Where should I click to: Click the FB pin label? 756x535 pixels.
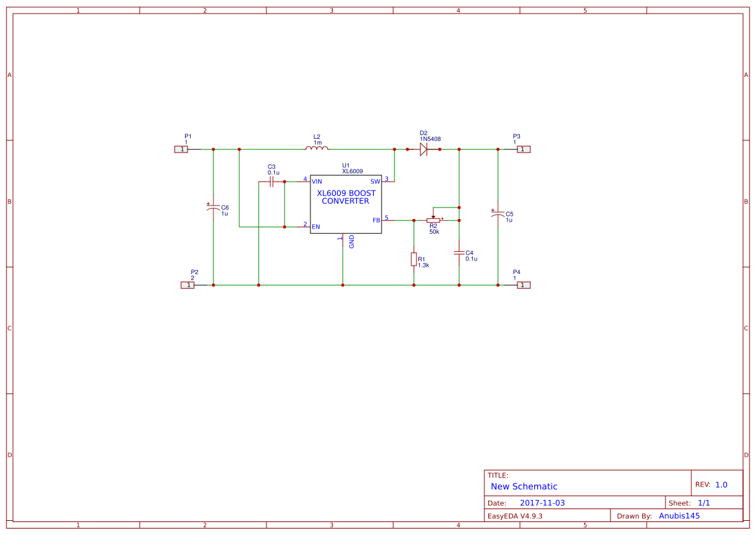point(375,220)
